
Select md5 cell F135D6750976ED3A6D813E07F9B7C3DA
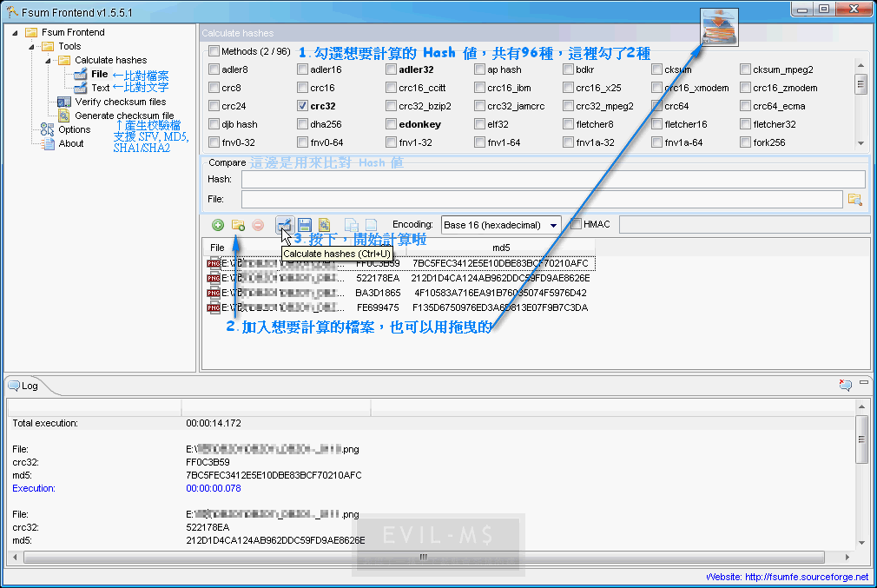point(500,307)
